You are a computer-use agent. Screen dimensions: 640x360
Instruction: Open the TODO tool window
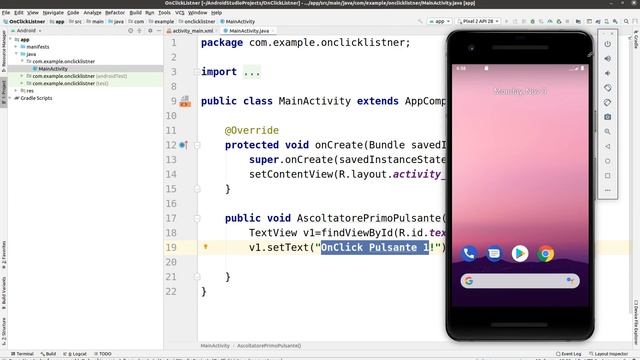(x=103, y=354)
